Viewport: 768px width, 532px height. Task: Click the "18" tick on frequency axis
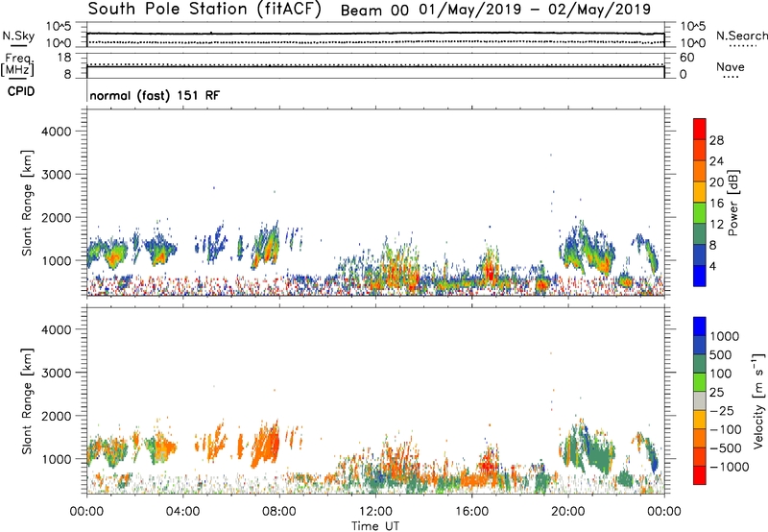pyautogui.click(x=64, y=58)
